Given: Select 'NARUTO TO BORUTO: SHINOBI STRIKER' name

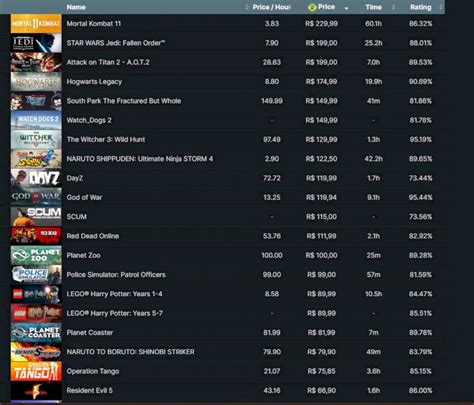Looking at the screenshot, I should click(x=130, y=352).
